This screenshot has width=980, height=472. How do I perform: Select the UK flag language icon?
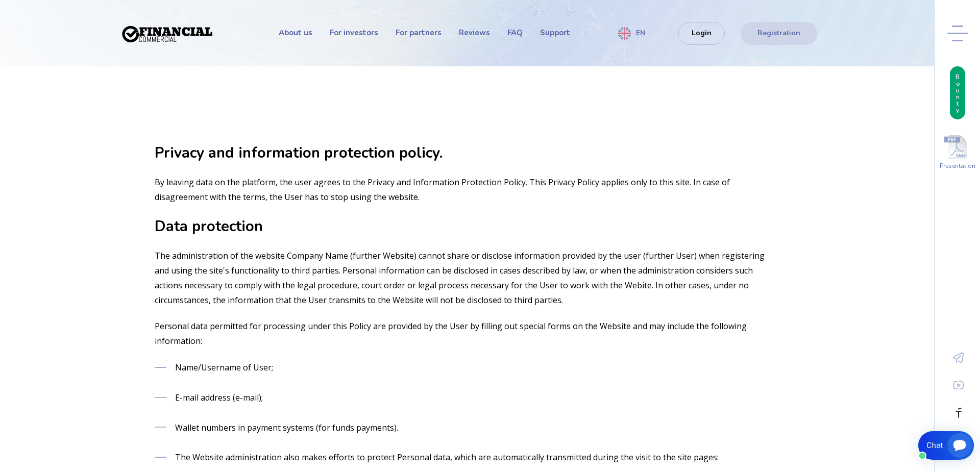click(x=624, y=33)
